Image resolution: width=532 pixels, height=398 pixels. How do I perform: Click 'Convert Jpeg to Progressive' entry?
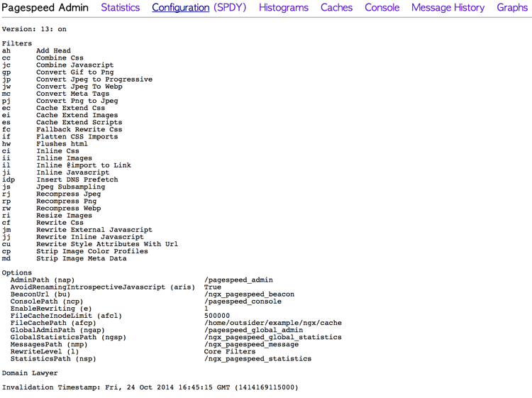pyautogui.click(x=94, y=79)
